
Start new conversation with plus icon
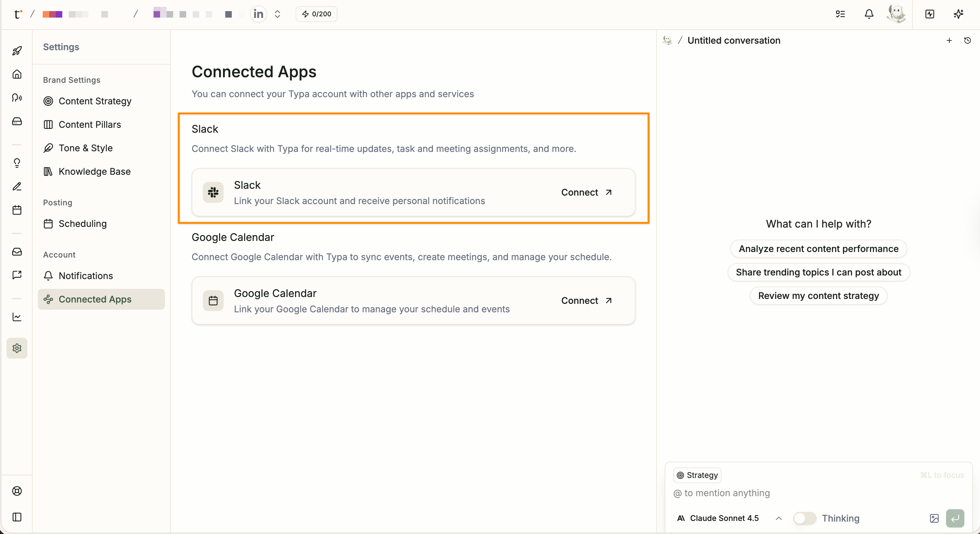(949, 40)
